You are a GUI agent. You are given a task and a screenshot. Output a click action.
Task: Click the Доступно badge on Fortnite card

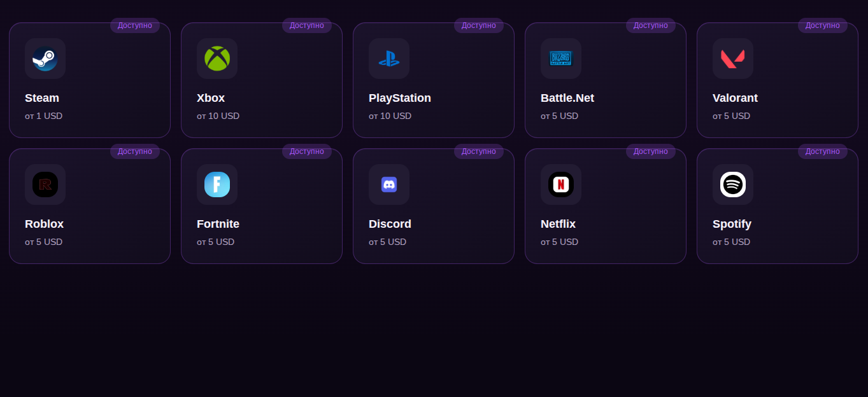pos(307,151)
